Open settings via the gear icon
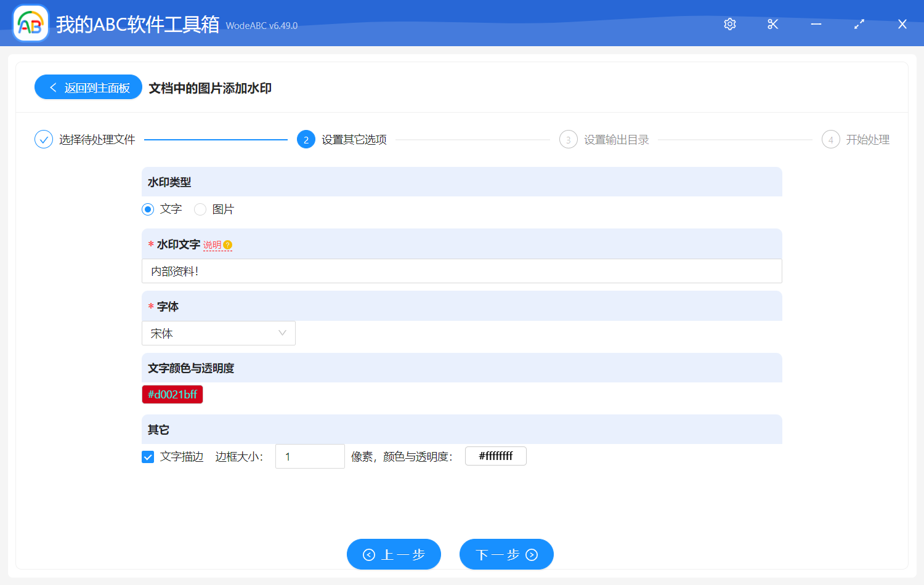This screenshot has height=585, width=924. pos(730,24)
